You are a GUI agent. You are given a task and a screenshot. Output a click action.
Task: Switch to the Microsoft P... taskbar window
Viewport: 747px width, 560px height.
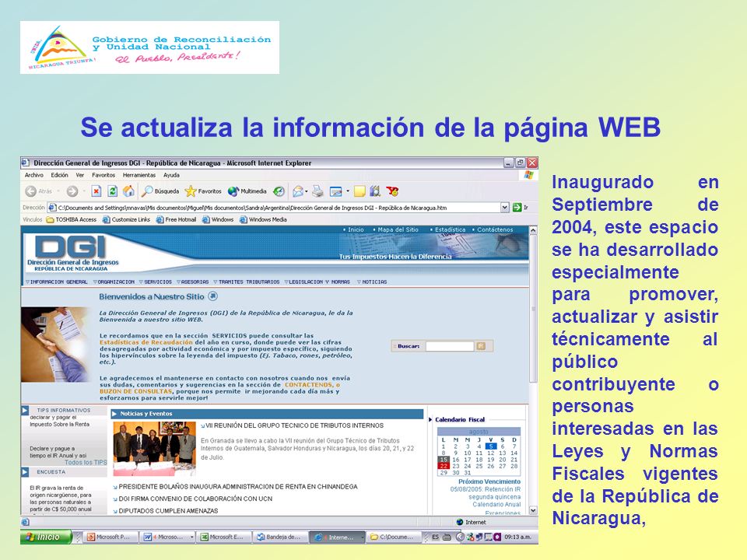click(110, 537)
